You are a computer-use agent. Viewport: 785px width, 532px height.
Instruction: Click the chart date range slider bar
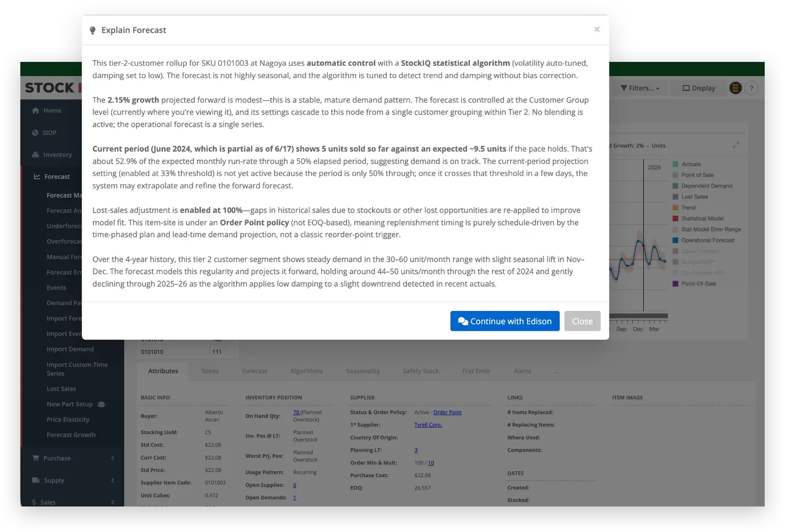point(639,316)
